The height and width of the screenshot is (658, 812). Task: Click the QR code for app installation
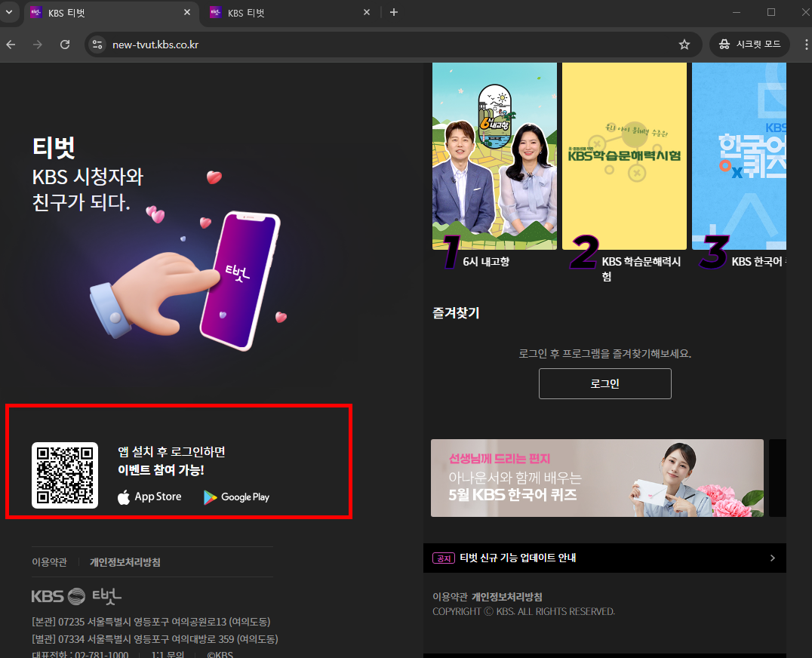pos(64,475)
